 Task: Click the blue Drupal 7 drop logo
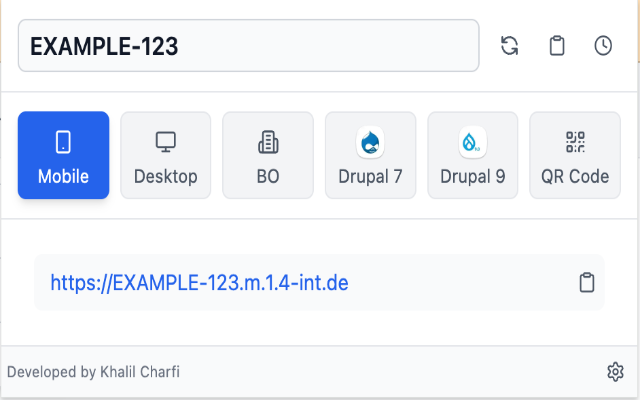(370, 142)
